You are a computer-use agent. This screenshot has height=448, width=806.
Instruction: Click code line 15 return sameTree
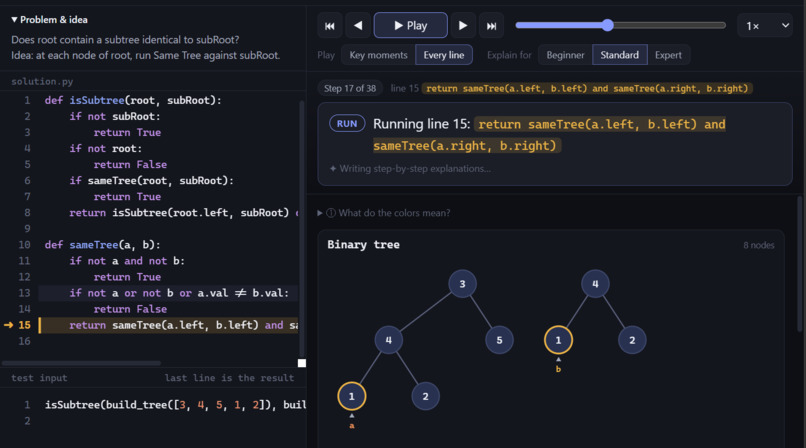[x=170, y=325]
